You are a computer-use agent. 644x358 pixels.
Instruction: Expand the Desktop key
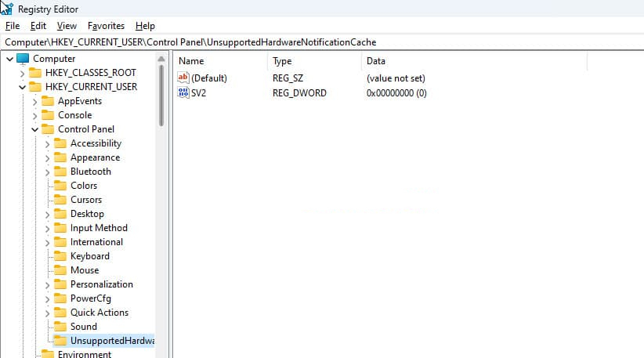point(48,214)
